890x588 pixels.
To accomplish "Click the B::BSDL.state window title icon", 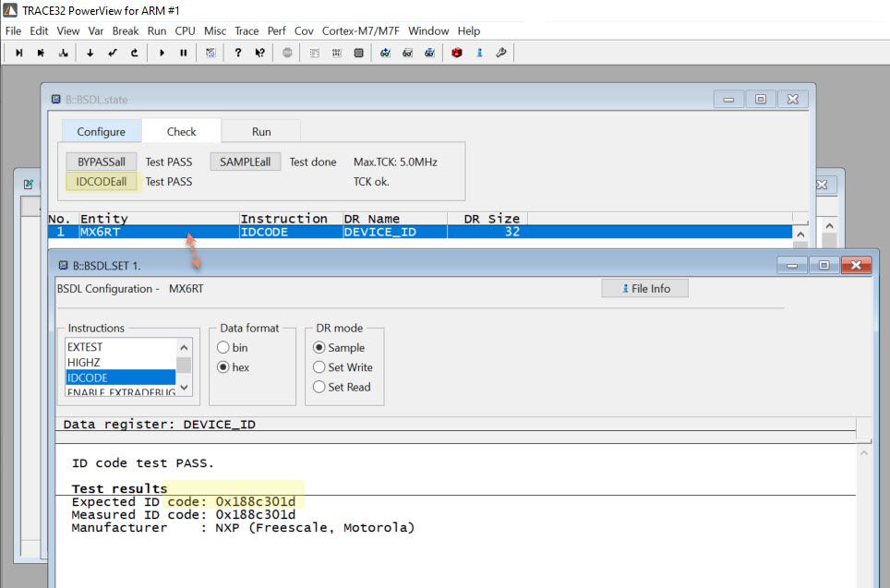I will (55, 100).
